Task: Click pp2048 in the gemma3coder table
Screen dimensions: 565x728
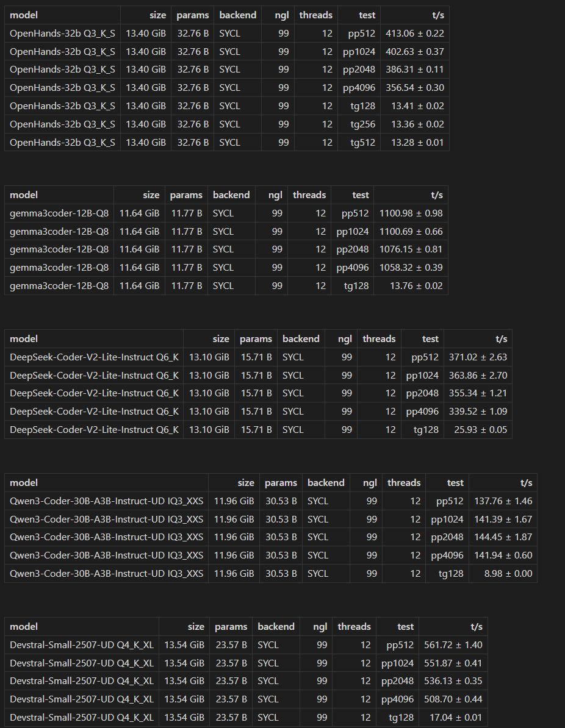Action: click(352, 249)
